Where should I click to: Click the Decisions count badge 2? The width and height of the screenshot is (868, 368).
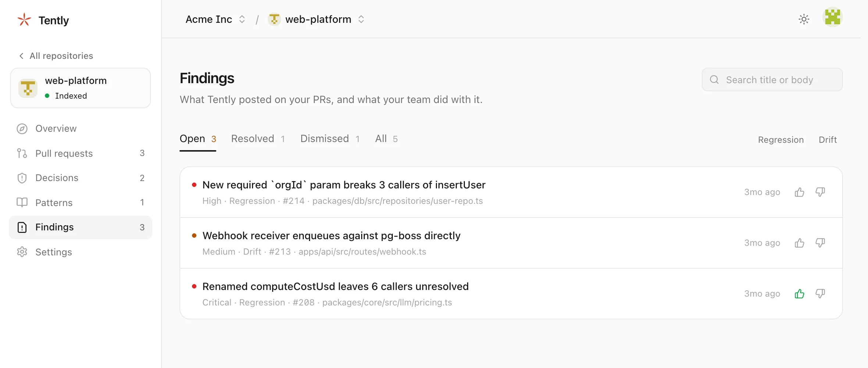coord(142,178)
